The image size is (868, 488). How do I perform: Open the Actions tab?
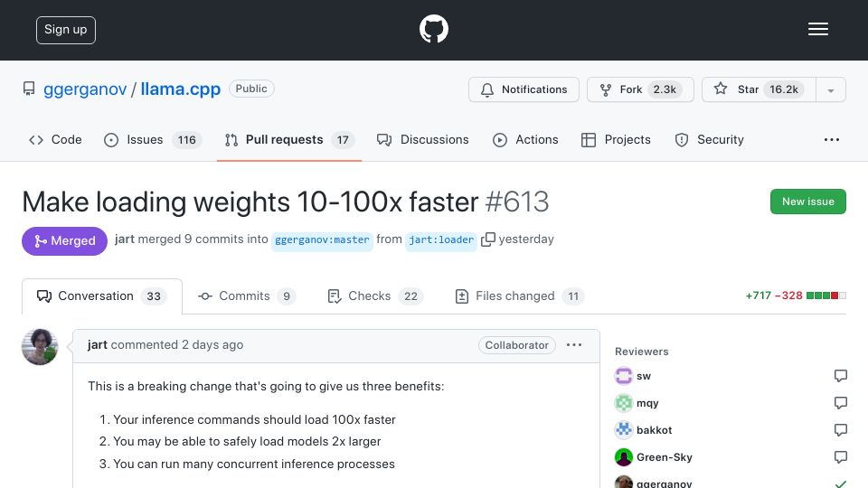pos(525,139)
